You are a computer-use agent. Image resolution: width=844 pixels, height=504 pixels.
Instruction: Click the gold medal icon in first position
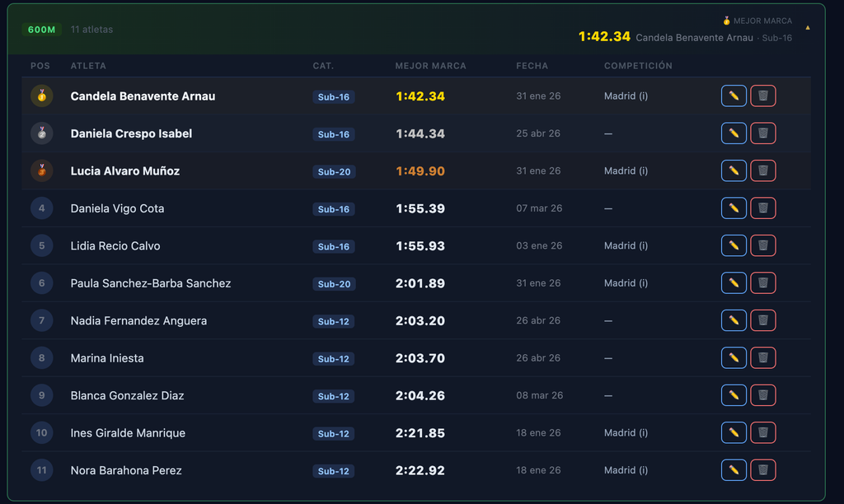pyautogui.click(x=41, y=96)
